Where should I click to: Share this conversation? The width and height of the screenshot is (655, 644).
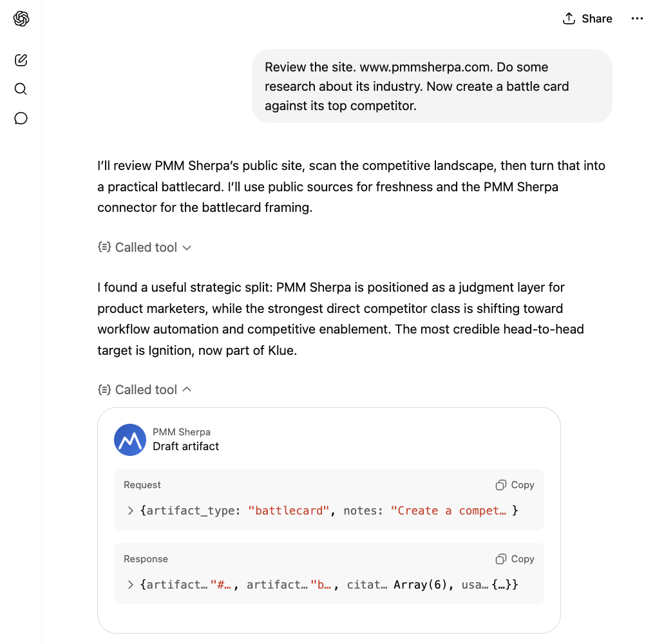coord(587,19)
